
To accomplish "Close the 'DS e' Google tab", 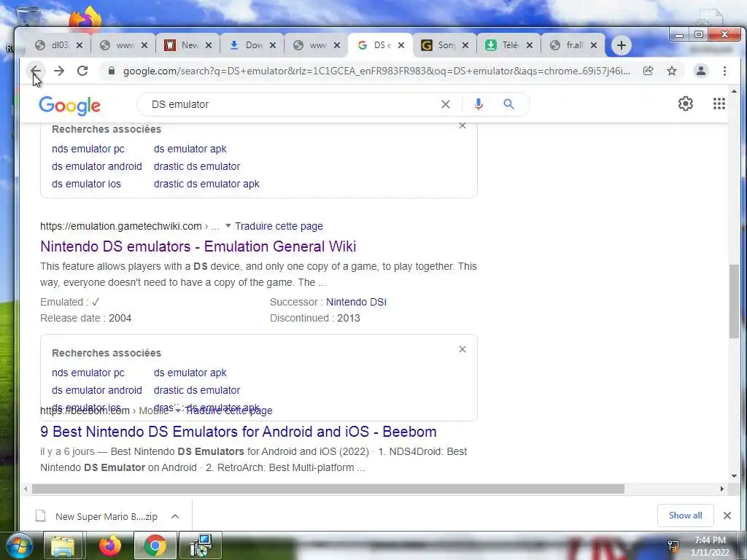I will (x=401, y=45).
